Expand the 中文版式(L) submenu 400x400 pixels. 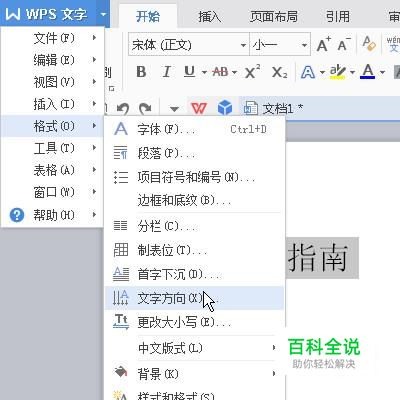click(195, 348)
